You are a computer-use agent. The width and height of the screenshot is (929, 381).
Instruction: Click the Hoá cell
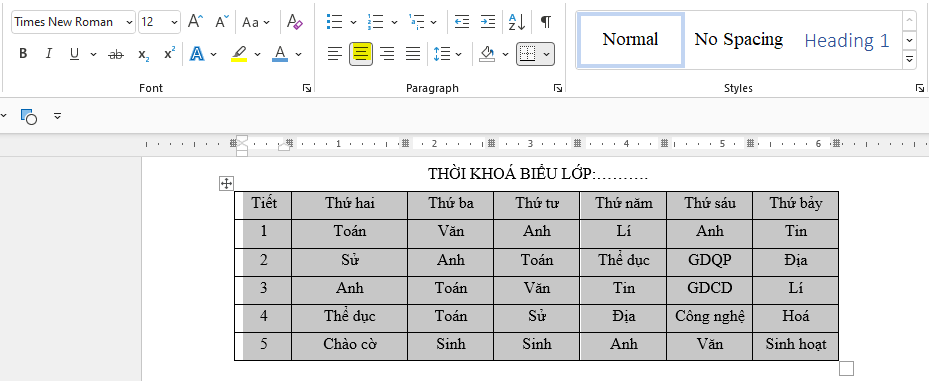pos(796,318)
